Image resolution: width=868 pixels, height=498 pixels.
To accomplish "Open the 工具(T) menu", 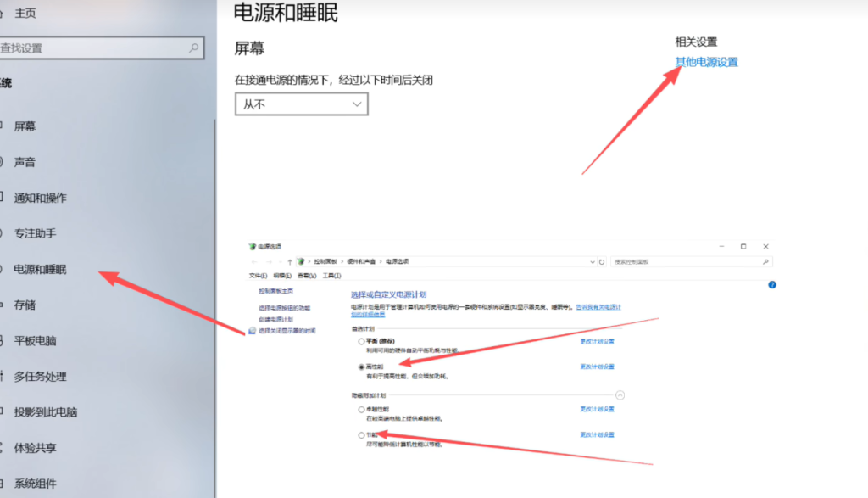I will pos(331,276).
